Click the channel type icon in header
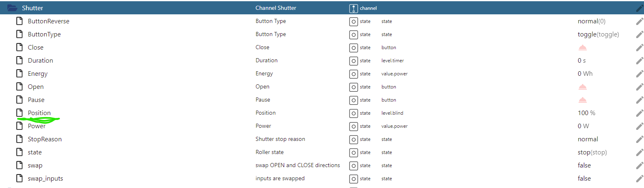This screenshot has width=644, height=188. point(353,8)
